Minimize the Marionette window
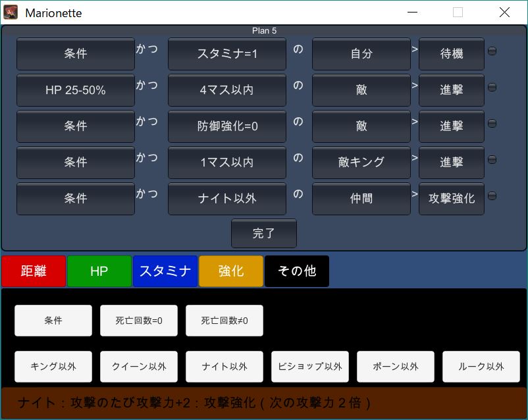 (x=412, y=13)
